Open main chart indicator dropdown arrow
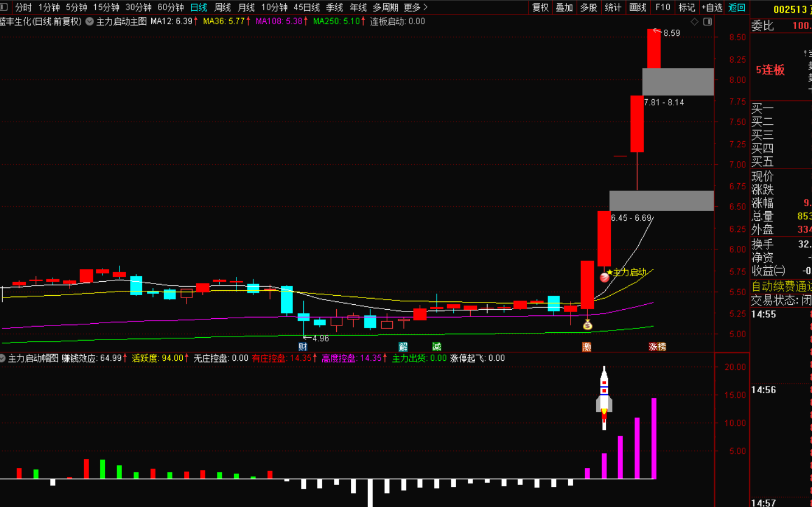Image resolution: width=812 pixels, height=507 pixels. (90, 21)
